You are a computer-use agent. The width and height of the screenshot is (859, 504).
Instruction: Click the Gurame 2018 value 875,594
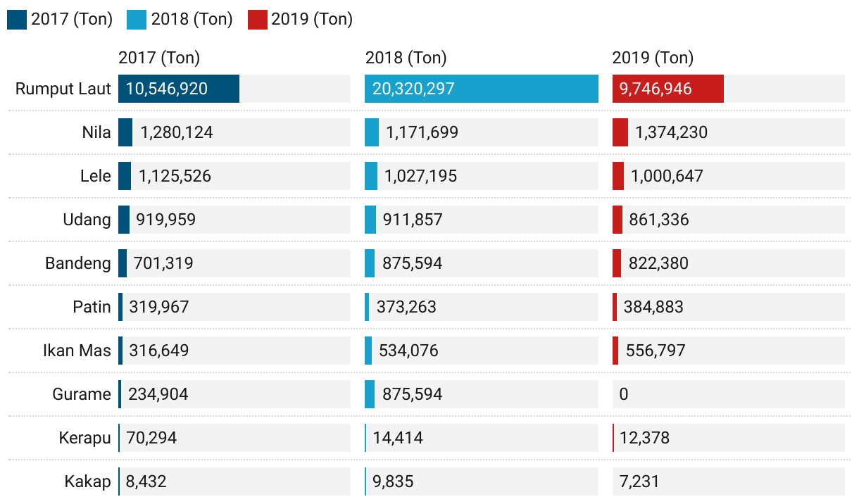click(413, 394)
